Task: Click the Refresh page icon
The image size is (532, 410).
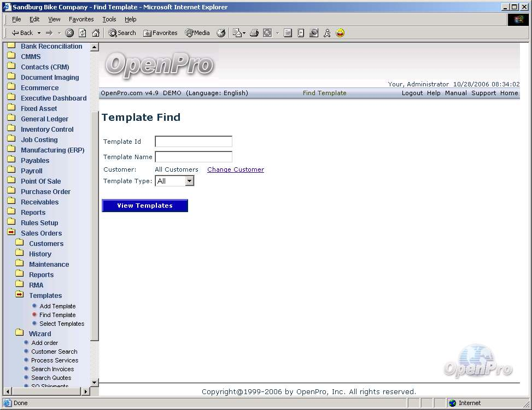Action: 83,33
